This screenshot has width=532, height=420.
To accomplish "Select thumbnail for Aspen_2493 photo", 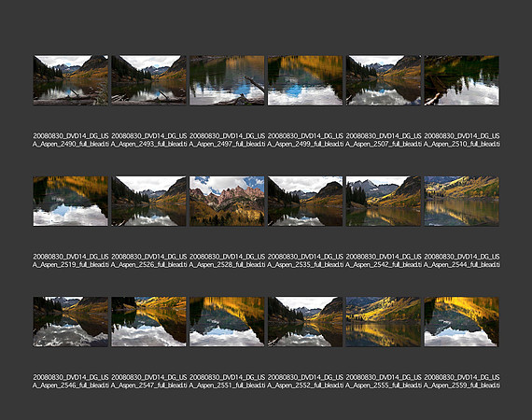I will [x=149, y=80].
